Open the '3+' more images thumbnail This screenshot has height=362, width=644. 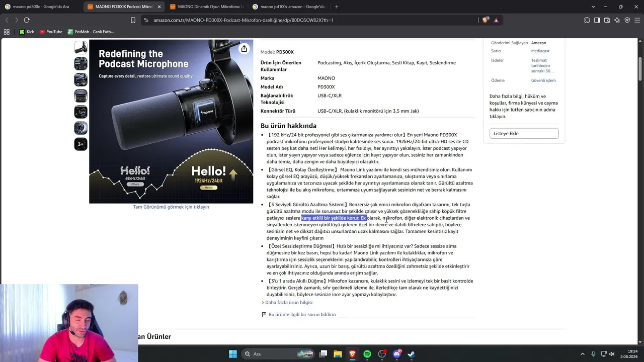80,144
